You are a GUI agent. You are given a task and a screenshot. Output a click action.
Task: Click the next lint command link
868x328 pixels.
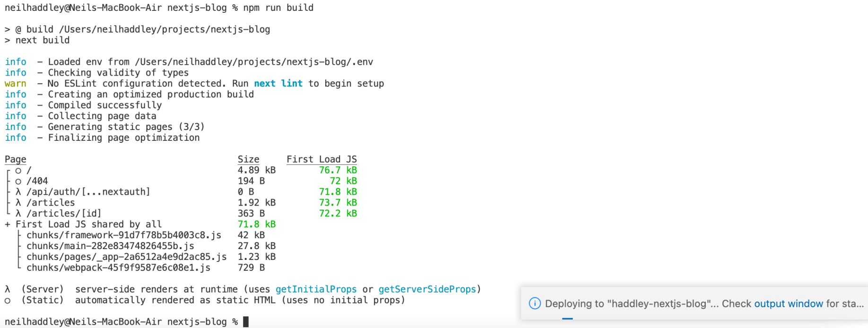tap(278, 84)
